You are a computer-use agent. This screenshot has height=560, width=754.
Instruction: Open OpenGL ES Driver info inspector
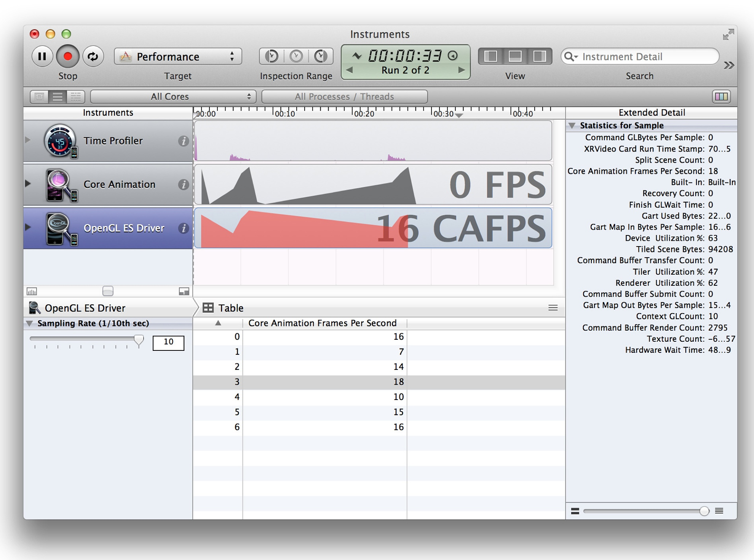[184, 228]
